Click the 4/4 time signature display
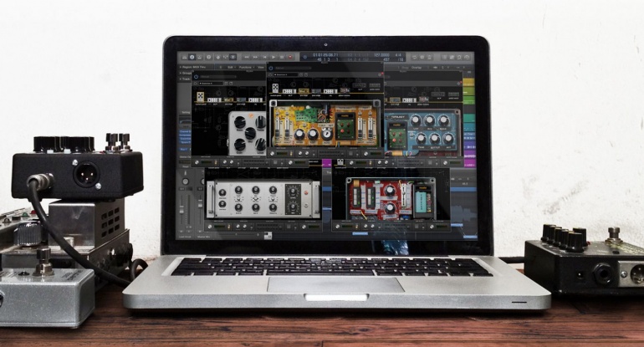The image size is (644, 347). click(398, 55)
